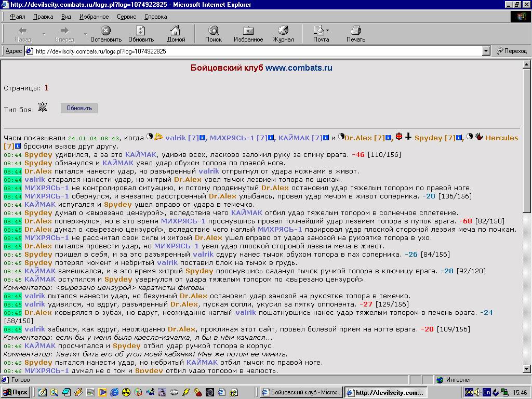Open the Back button history dropdown arrow
Image resolution: width=532 pixels, height=399 pixels.
click(44, 34)
